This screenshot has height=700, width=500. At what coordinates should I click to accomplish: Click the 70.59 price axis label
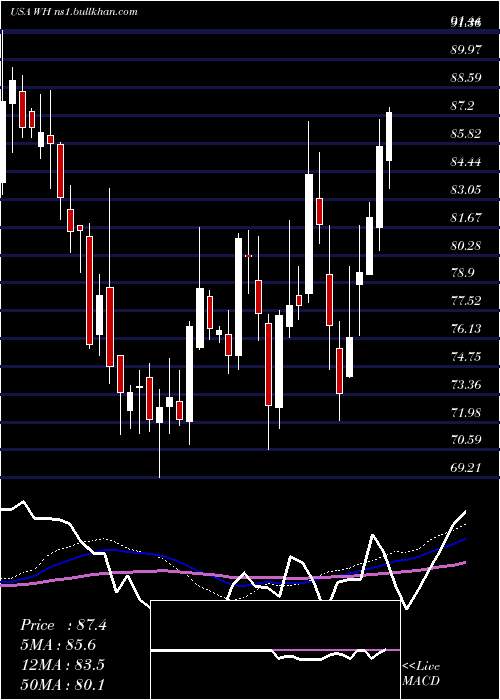pos(466,440)
